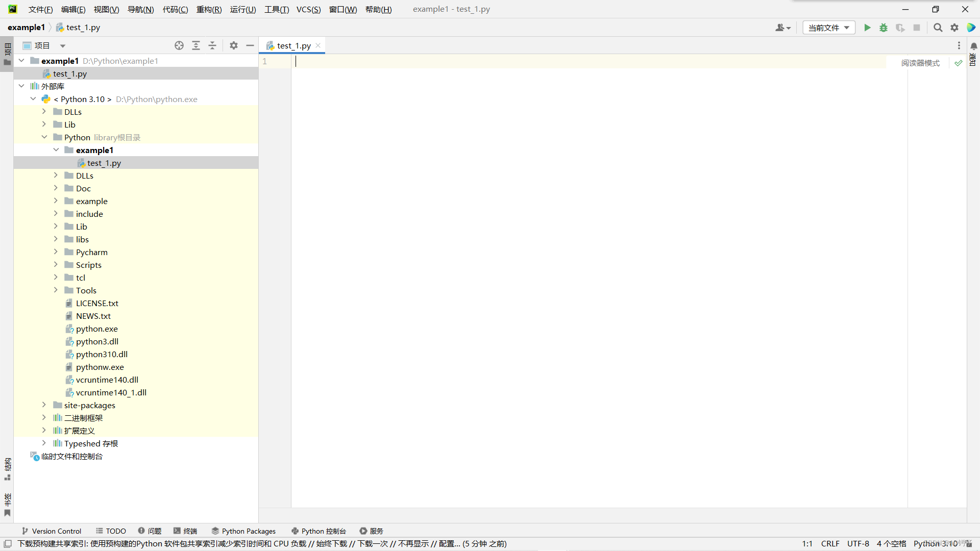Open Settings via the gear icon on toolbar
The image size is (980, 551).
pos(954,28)
